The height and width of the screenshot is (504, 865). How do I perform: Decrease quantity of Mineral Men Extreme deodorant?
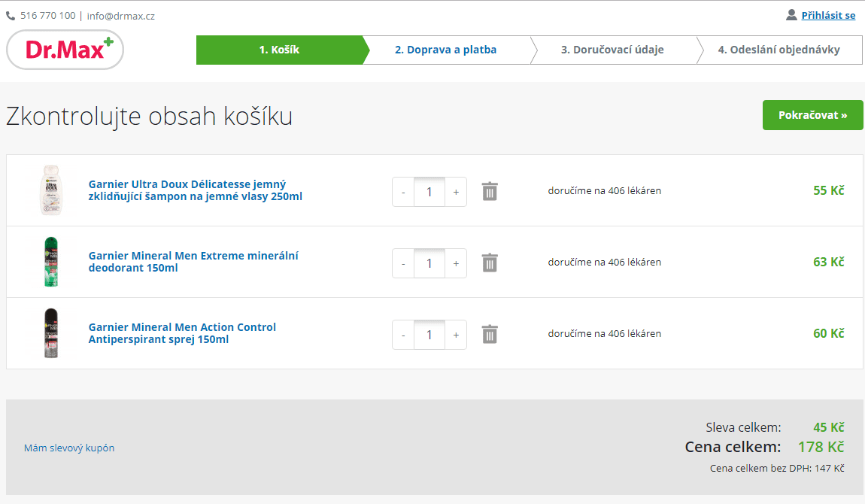coord(403,263)
